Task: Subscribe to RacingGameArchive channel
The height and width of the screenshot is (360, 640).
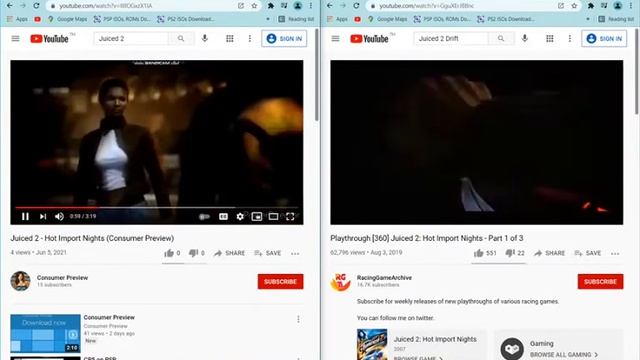Action: 600,282
